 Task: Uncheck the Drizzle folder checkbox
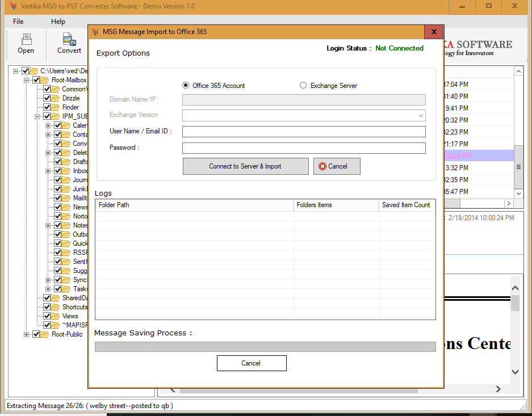pos(47,98)
